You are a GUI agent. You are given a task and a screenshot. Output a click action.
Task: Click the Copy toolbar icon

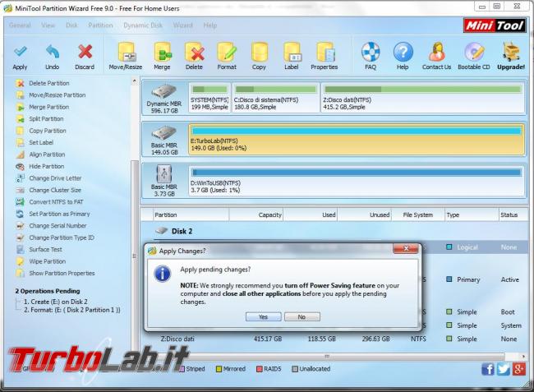click(x=259, y=52)
